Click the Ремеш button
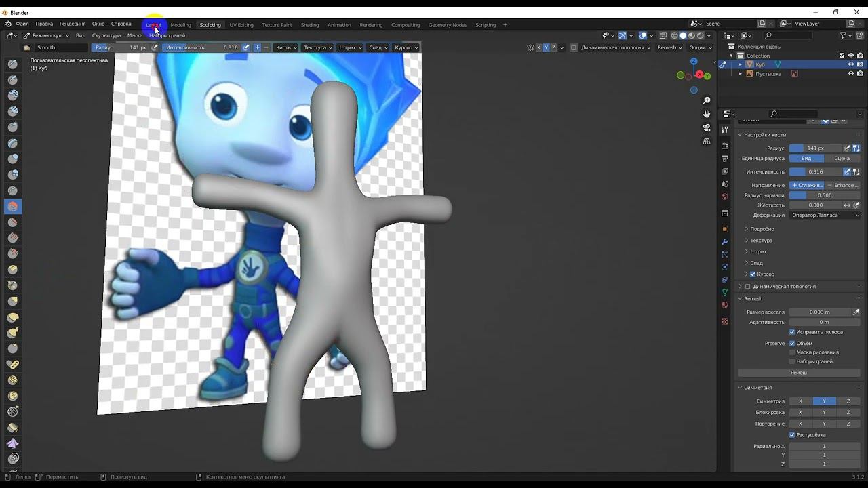The width and height of the screenshot is (868, 488). [799, 373]
